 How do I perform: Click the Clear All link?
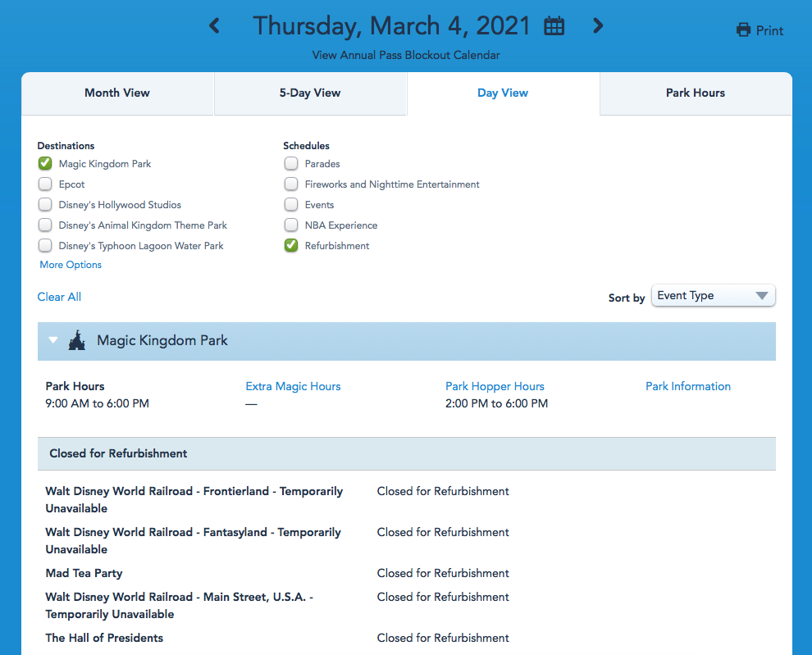(x=59, y=297)
